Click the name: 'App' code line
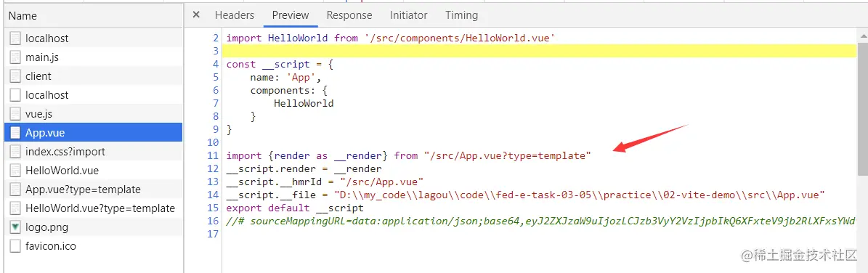 [x=285, y=77]
